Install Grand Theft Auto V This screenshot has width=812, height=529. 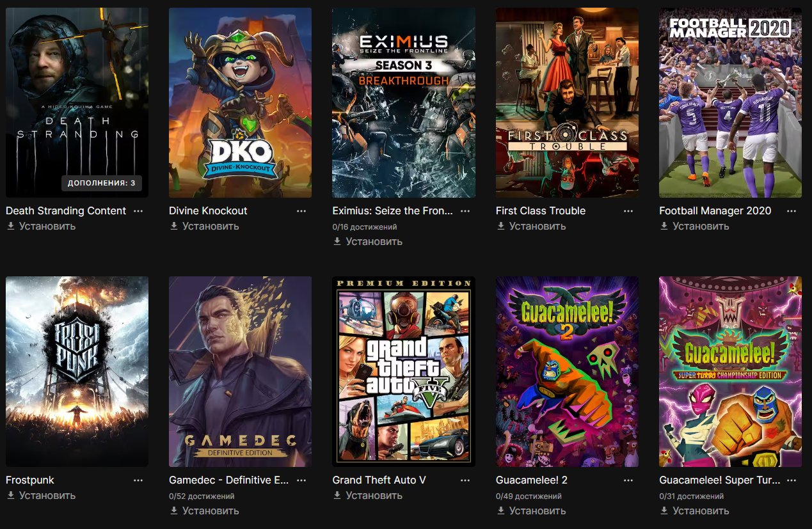tap(368, 496)
